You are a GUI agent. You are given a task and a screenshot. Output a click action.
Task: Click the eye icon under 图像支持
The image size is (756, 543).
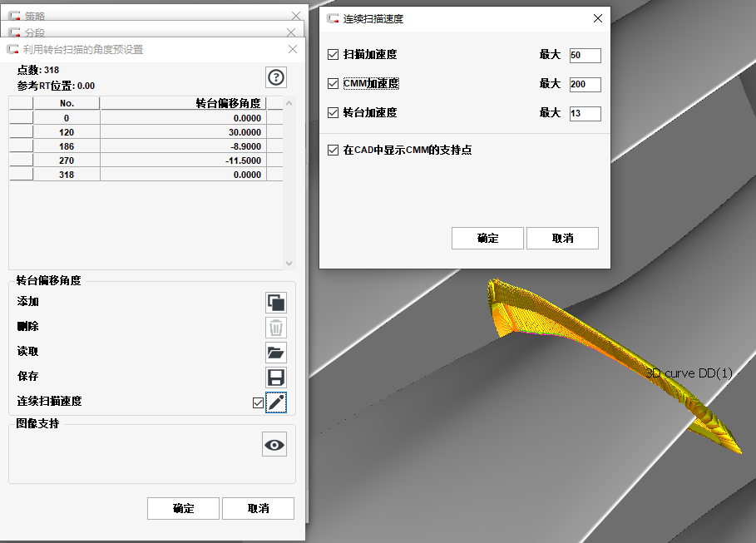coord(274,444)
